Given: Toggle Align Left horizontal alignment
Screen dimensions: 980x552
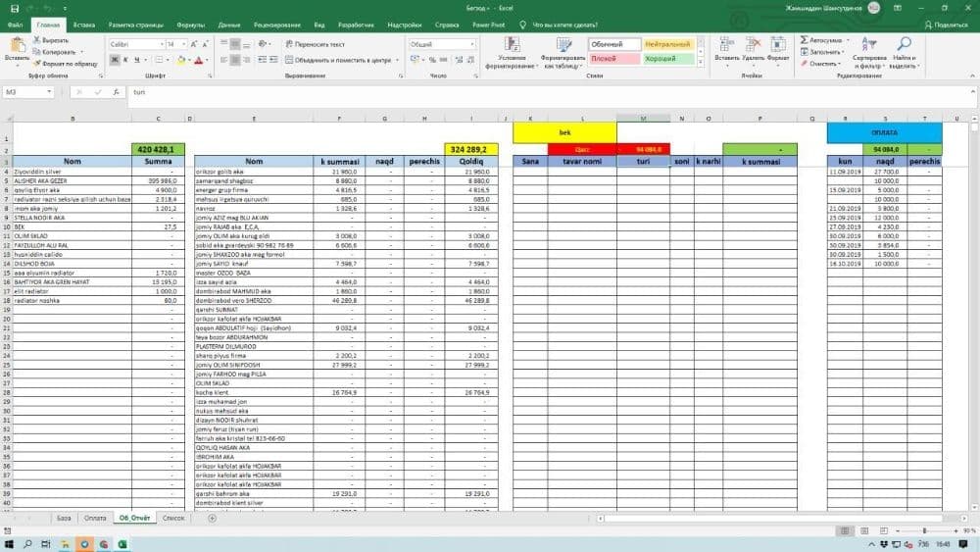Looking at the screenshot, I should click(223, 60).
